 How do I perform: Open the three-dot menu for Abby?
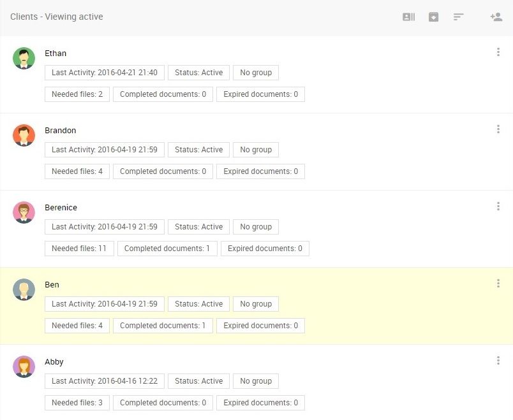498,361
